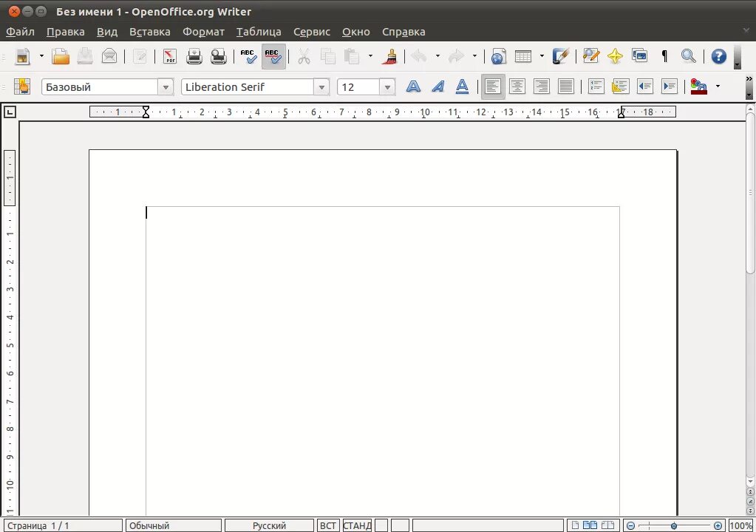Toggle numbered list
756x532 pixels.
click(596, 86)
